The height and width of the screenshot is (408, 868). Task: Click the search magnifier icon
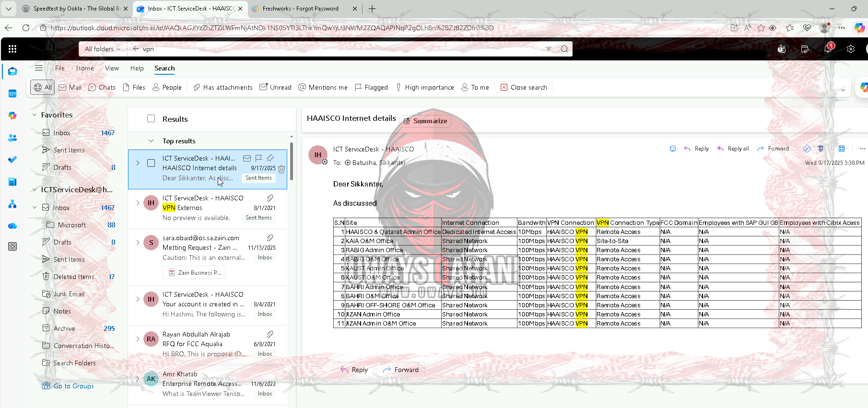[x=564, y=49]
